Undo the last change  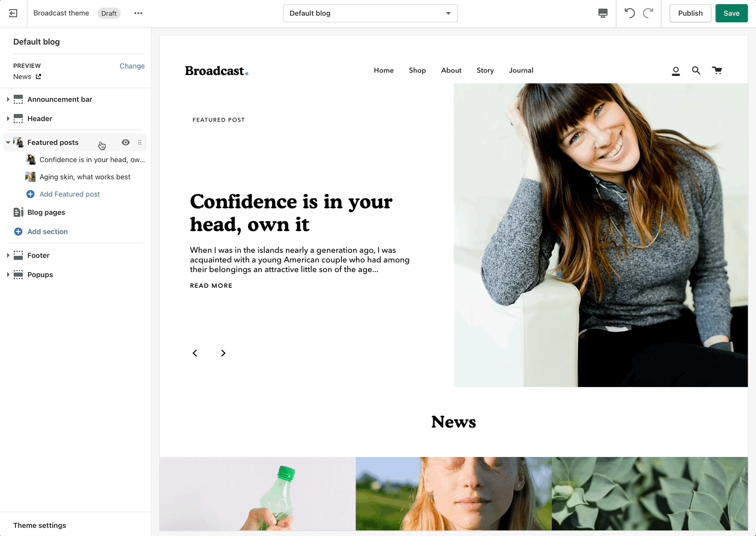tap(629, 13)
